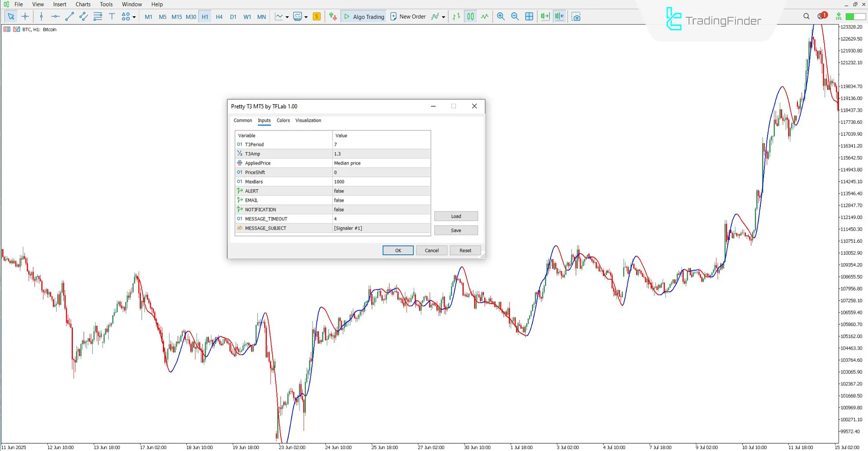Viewport: 868px width, 451px height.
Task: Take a chart screenshot with the camera icon
Action: [576, 16]
